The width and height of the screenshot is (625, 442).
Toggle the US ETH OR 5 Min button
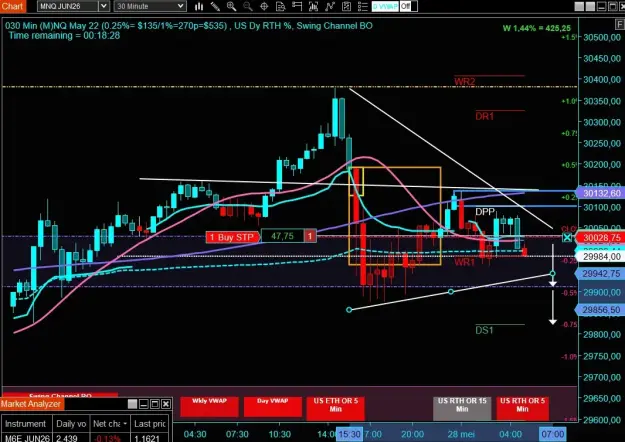pyautogui.click(x=336, y=408)
